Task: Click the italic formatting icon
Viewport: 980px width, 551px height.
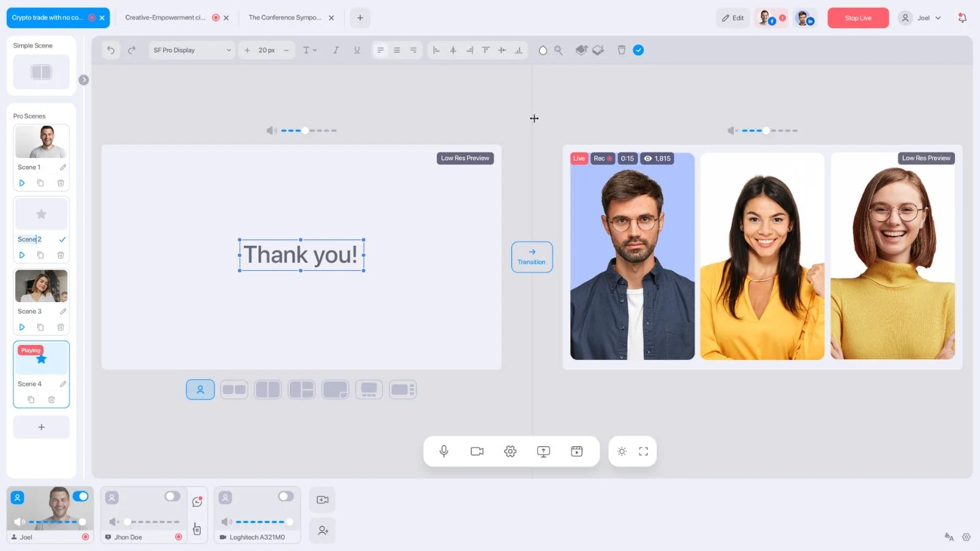Action: point(336,50)
